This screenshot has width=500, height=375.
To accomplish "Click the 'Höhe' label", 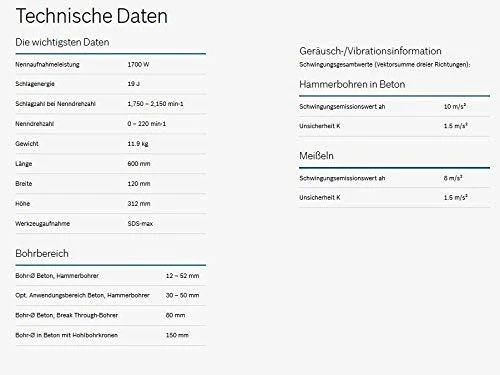I will pyautogui.click(x=23, y=204).
